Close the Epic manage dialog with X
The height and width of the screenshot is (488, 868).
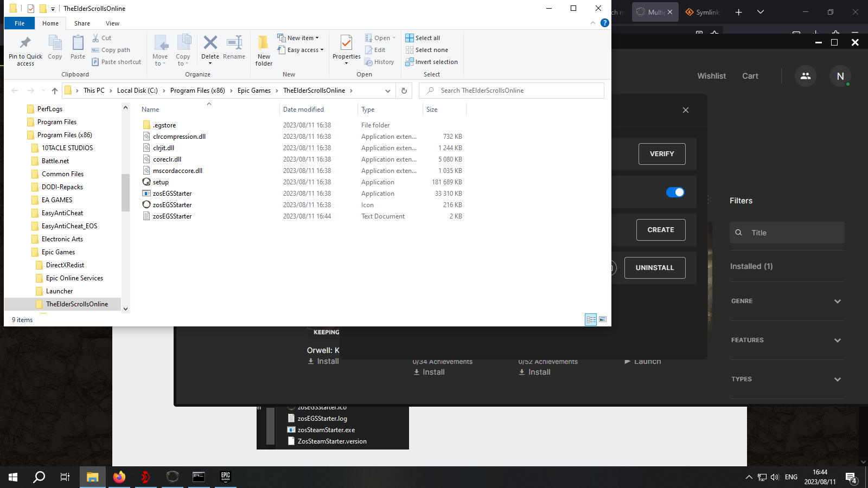click(x=686, y=110)
